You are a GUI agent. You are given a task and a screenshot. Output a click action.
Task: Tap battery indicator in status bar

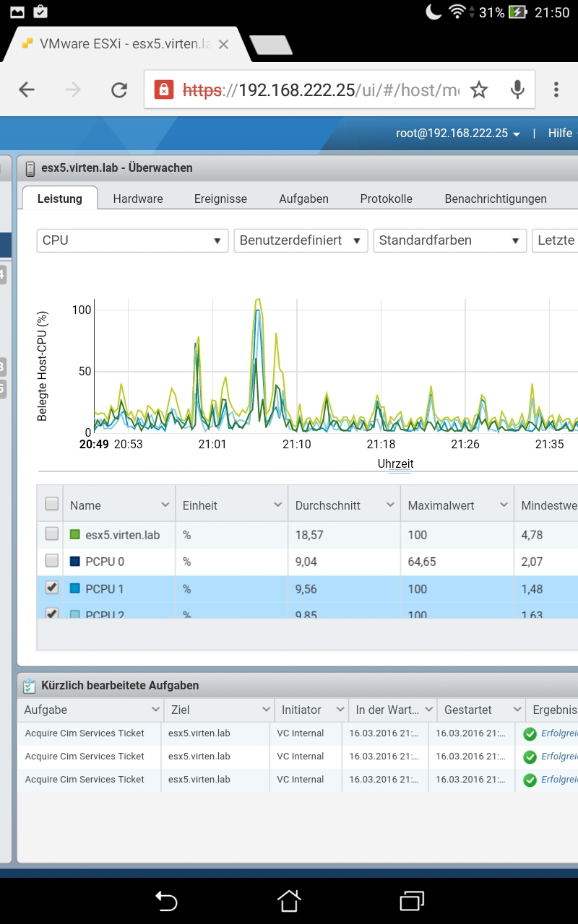tap(517, 12)
